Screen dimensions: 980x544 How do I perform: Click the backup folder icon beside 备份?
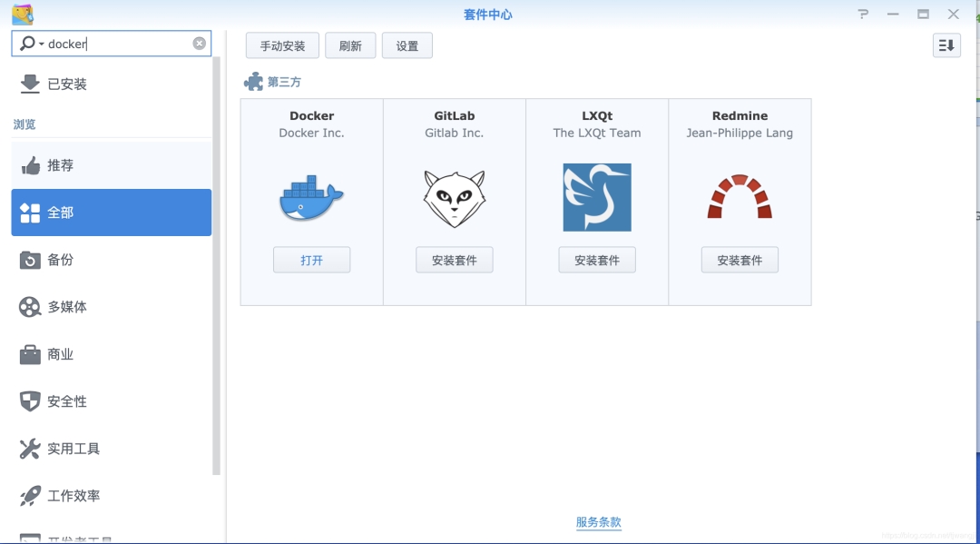30,260
